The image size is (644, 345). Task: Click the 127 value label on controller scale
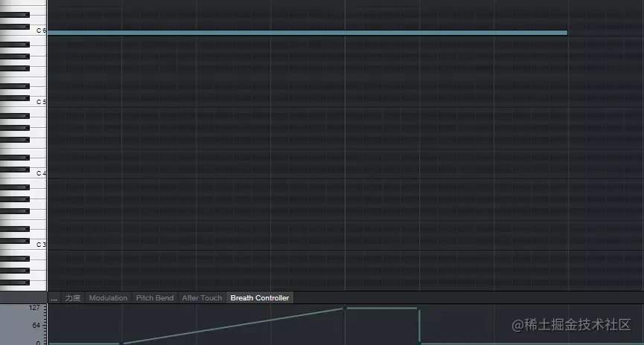[x=34, y=308]
